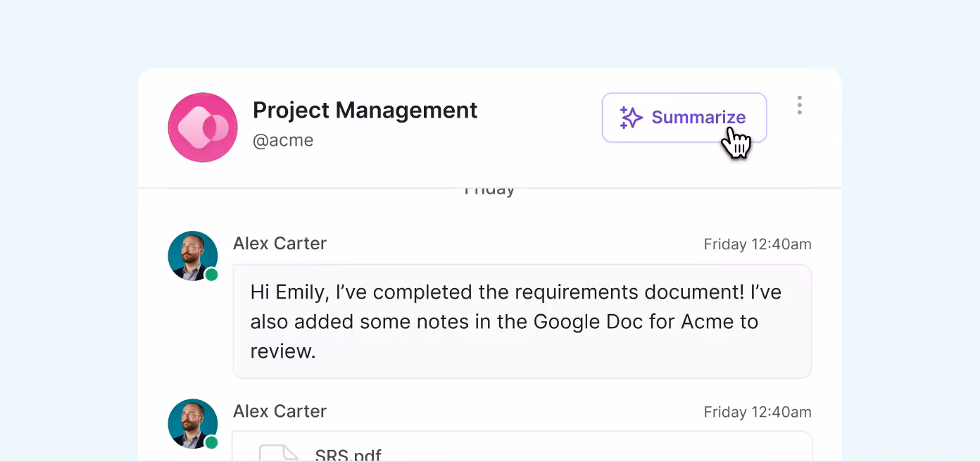Click the pink Project Management channel avatar

click(x=203, y=127)
